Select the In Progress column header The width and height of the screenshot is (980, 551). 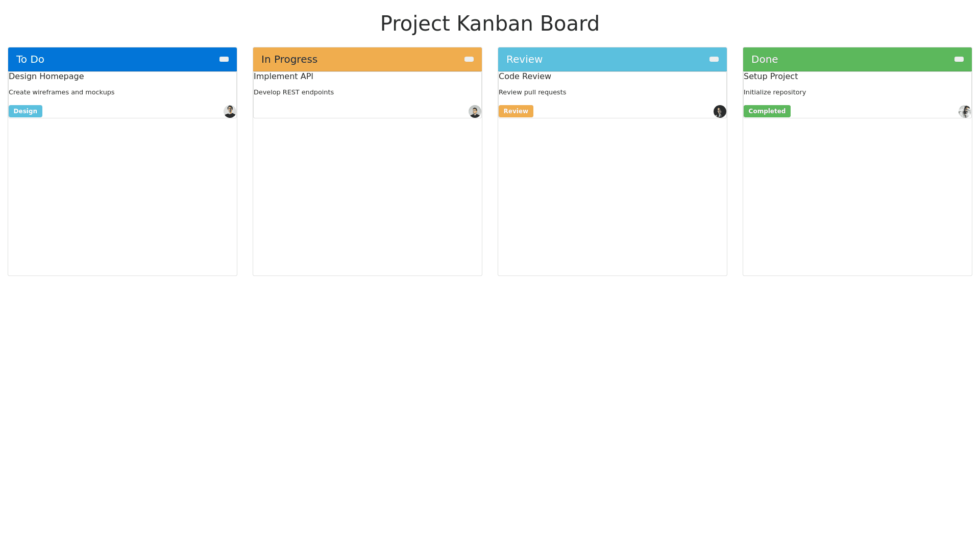click(289, 59)
